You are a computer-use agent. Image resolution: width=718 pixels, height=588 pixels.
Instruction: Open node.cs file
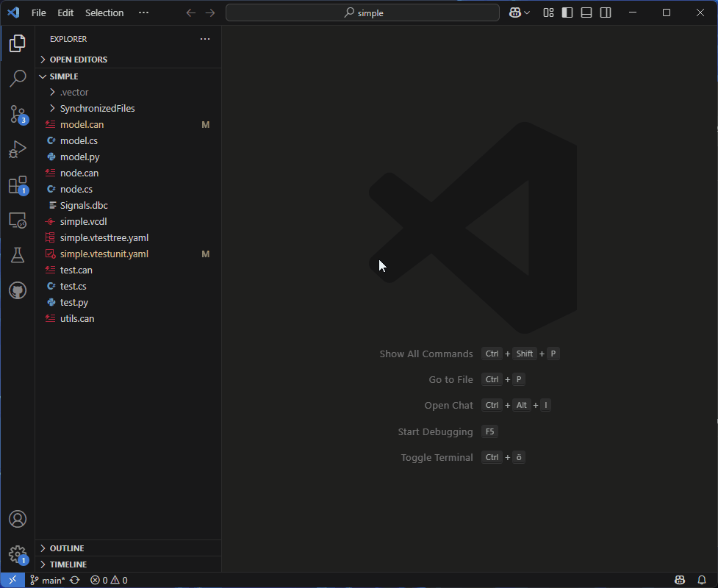coord(128,189)
